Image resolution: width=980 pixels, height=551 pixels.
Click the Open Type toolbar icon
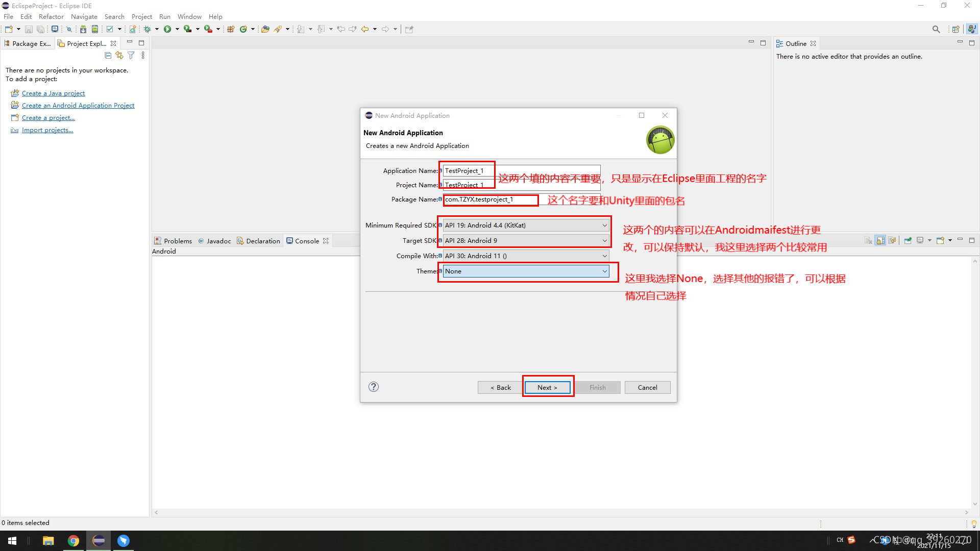click(x=265, y=29)
